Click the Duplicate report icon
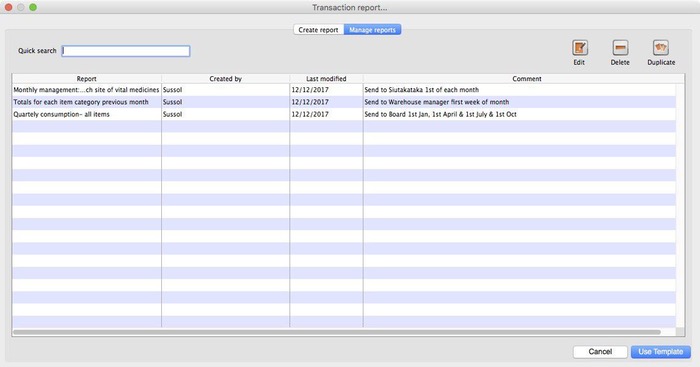The height and width of the screenshot is (367, 700). pyautogui.click(x=661, y=48)
